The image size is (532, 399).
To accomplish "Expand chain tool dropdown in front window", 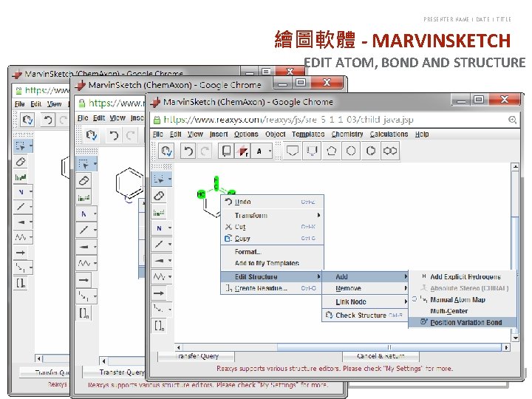I will coord(170,277).
